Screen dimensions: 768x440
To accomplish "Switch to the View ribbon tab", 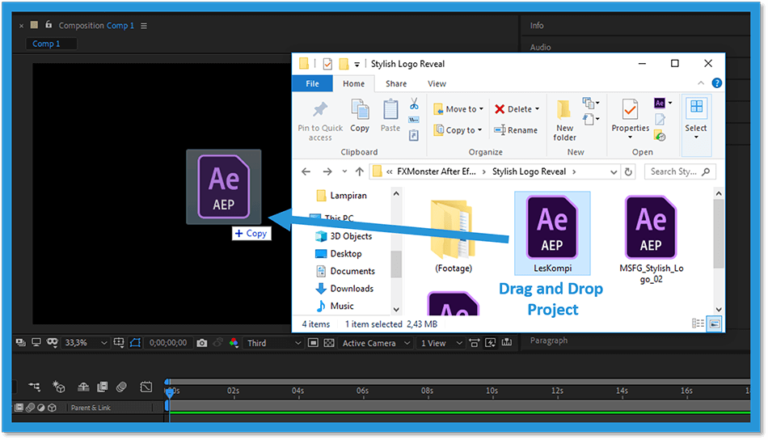I will (436, 84).
